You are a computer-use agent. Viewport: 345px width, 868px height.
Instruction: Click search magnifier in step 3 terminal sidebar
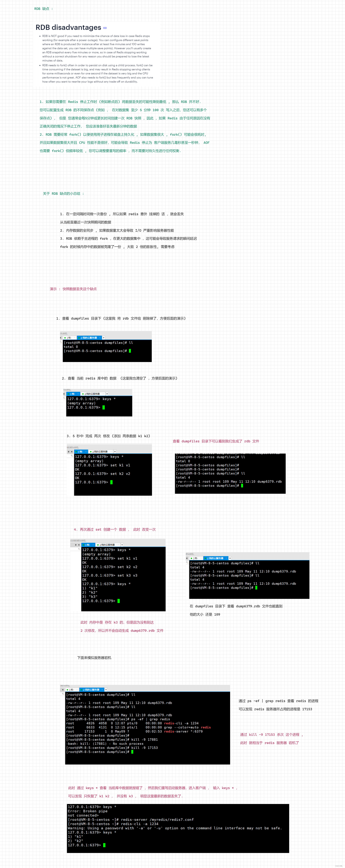pyautogui.click(x=72, y=456)
